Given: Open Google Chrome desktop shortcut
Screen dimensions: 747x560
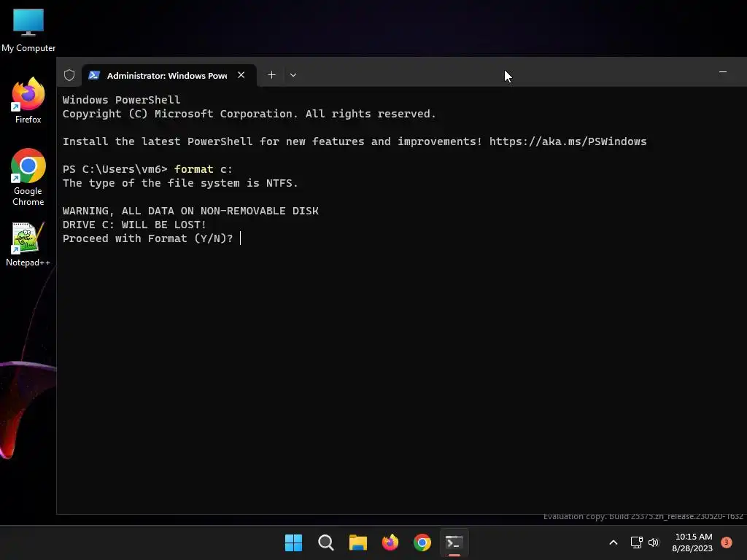Looking at the screenshot, I should pos(28,177).
